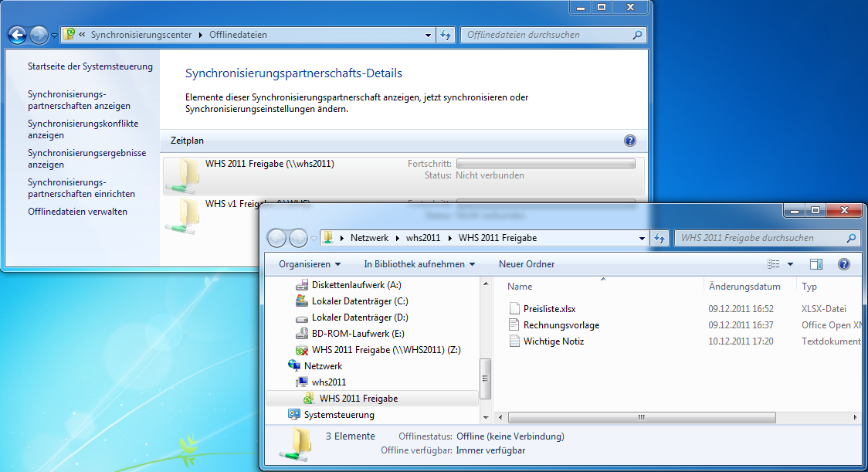Click search magnifier in Offlinedateien search box
868x472 pixels.
click(638, 35)
